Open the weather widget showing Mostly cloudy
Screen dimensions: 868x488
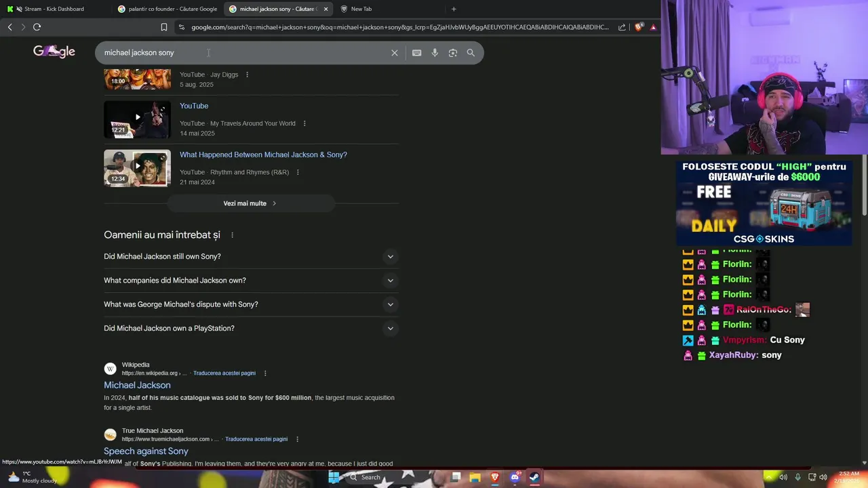[32, 477]
